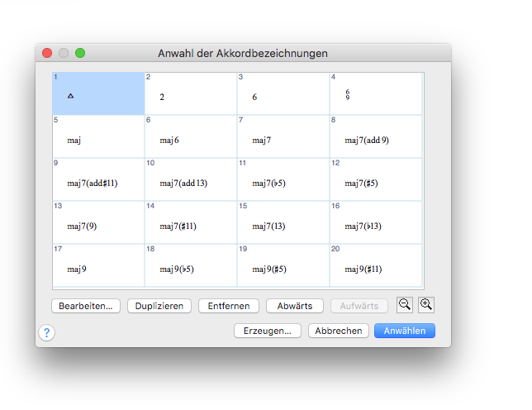Open help with the question mark button
Viewport: 532px width, 410px height.
click(47, 332)
